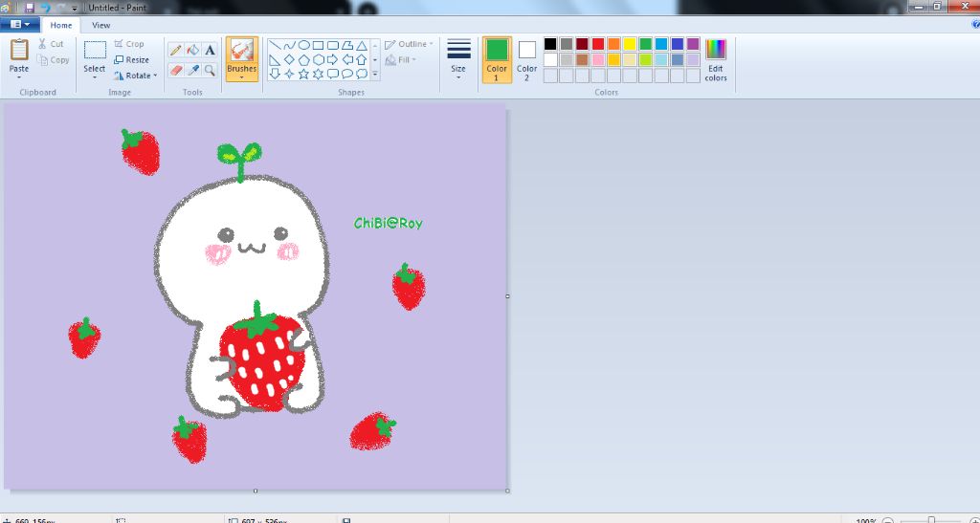Viewport: 980px width, 523px height.
Task: Open the Paste dropdown arrow
Action: (19, 77)
